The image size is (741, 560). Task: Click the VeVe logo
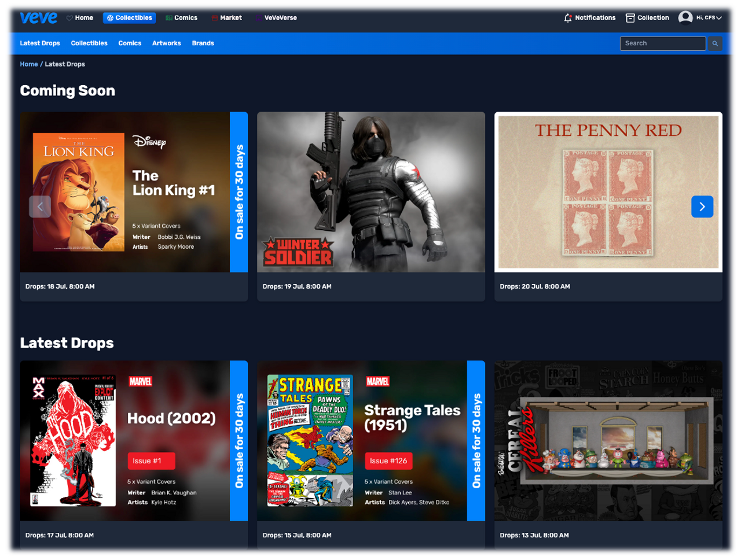coord(38,17)
